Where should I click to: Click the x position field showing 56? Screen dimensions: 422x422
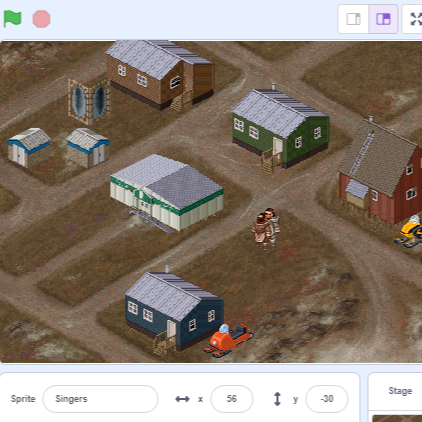[232, 399]
